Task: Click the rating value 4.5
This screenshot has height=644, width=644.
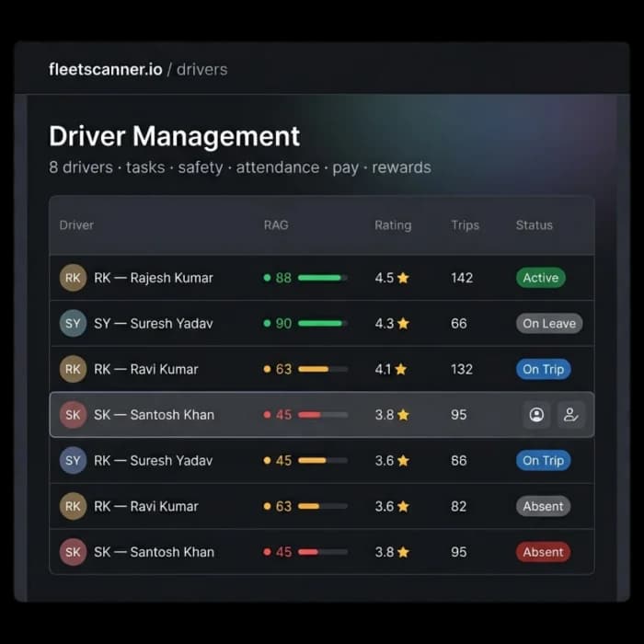Action: click(x=385, y=278)
